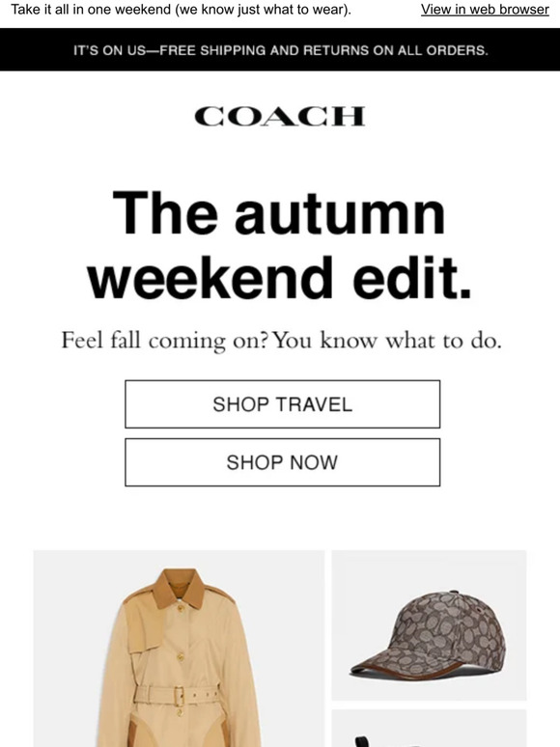Click the belt buckle on the trench coat
The width and height of the screenshot is (560, 747).
pyautogui.click(x=179, y=696)
